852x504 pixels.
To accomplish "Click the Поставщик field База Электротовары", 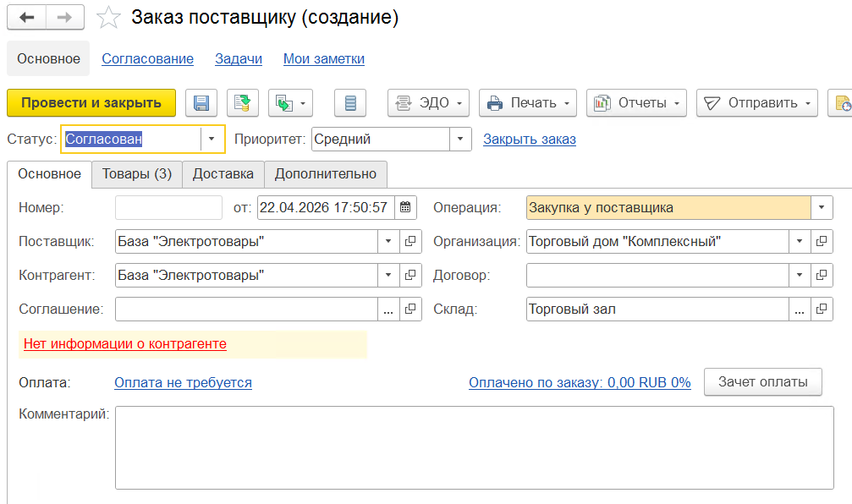I will point(247,241).
